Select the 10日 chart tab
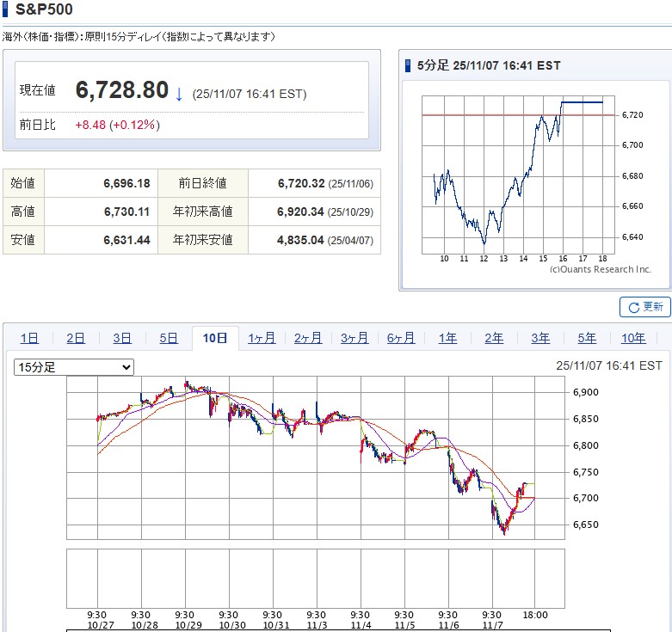This screenshot has width=672, height=632. pyautogui.click(x=215, y=339)
